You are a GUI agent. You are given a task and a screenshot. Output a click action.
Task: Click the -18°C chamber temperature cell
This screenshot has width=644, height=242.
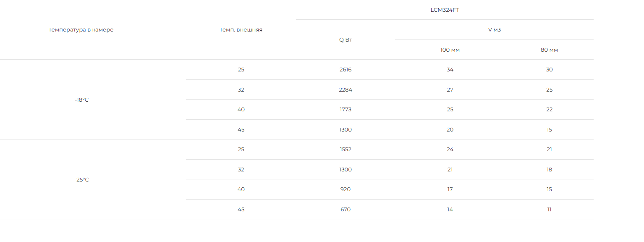point(82,100)
